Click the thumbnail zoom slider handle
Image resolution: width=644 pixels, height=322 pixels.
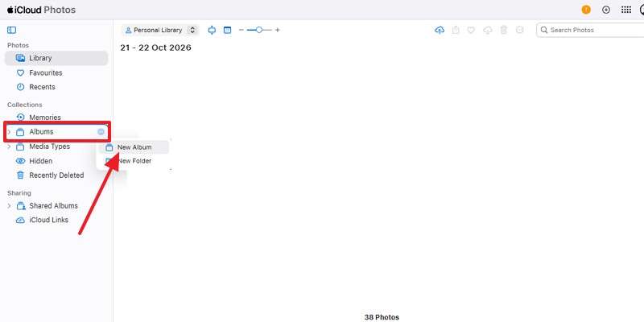click(258, 30)
